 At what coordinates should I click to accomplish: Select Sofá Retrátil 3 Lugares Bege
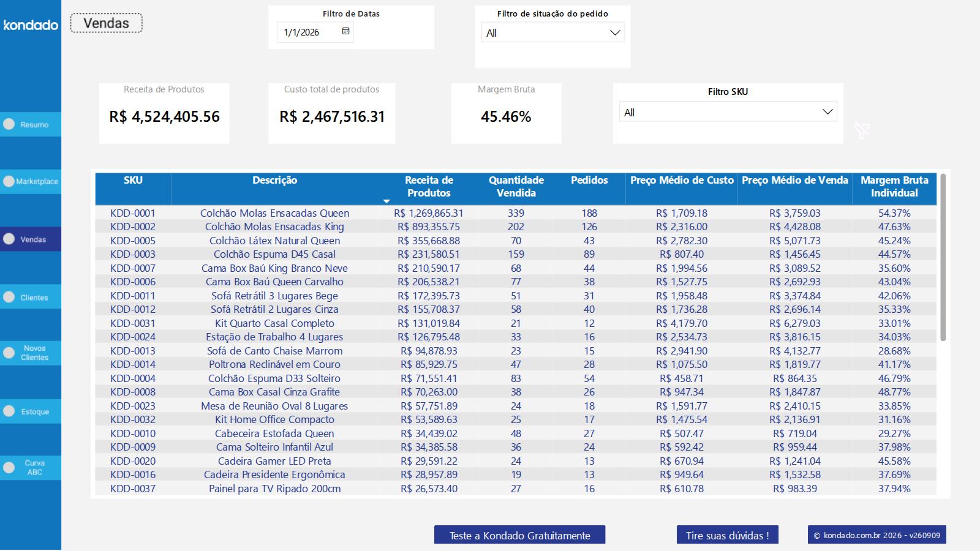274,296
